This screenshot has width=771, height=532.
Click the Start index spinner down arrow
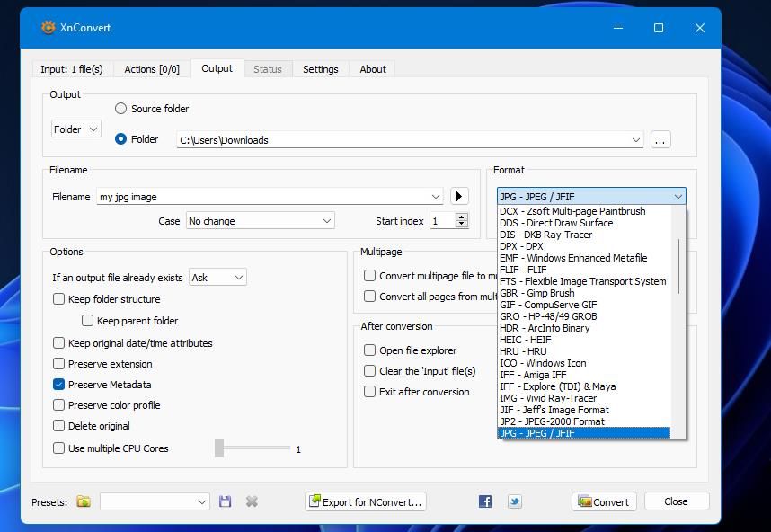point(461,224)
